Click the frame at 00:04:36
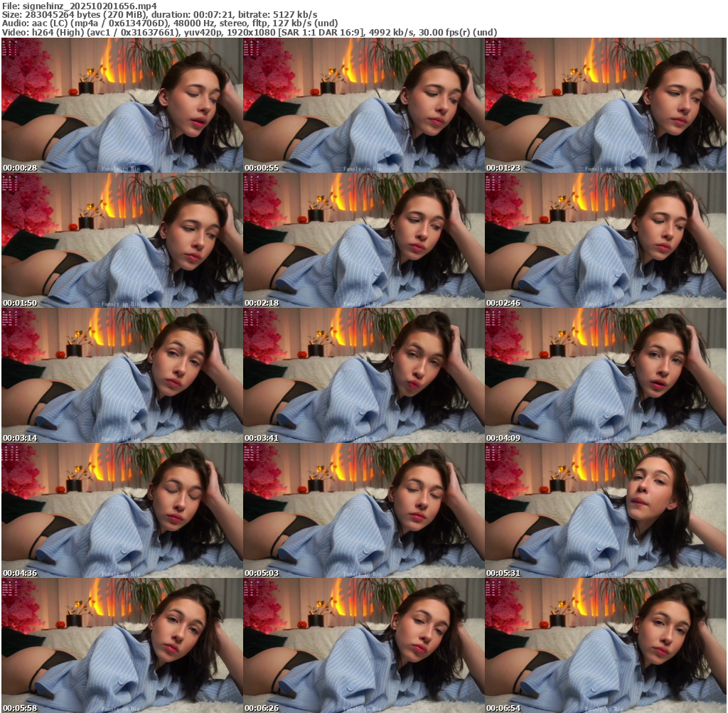 (122, 510)
